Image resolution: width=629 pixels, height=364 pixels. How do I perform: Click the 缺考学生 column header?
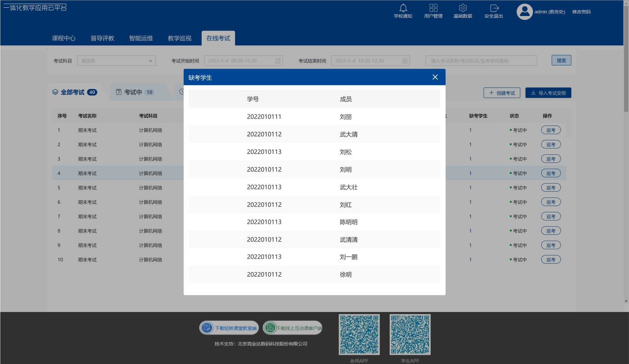478,116
